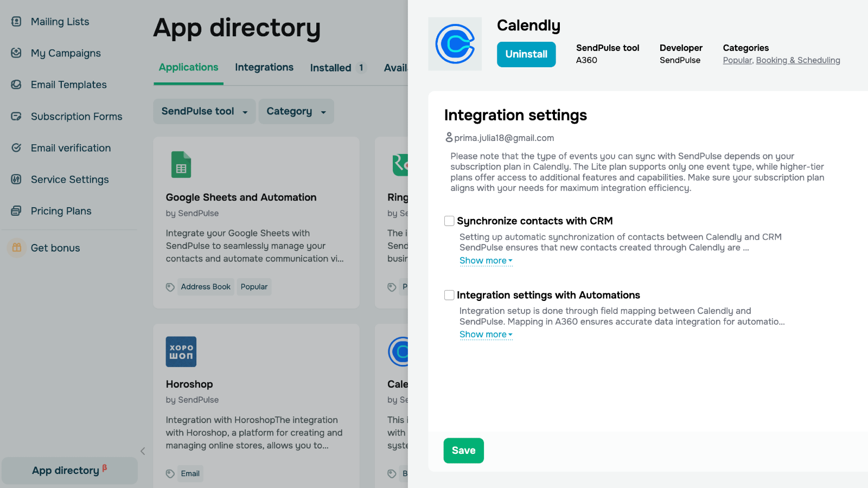Open Email Templates from the sidebar

68,85
